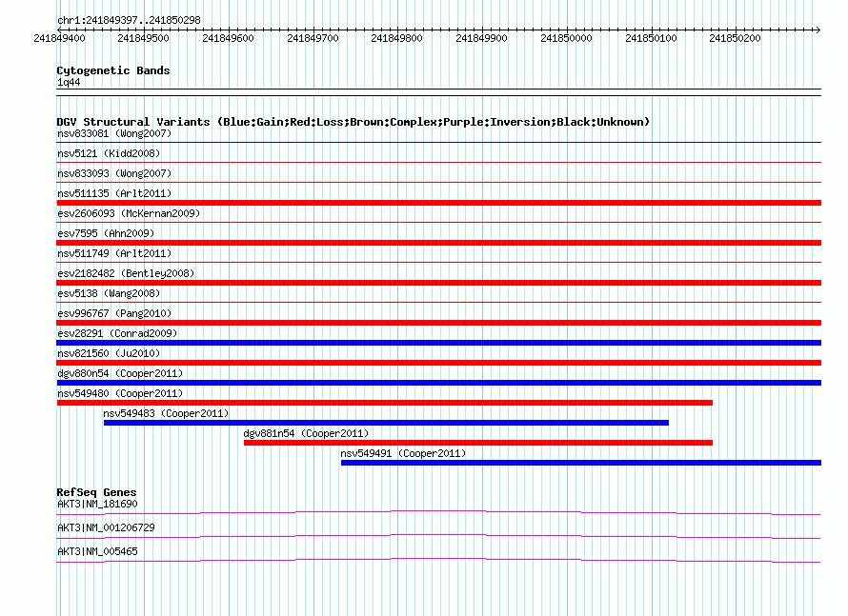The height and width of the screenshot is (616, 848).
Task: Open variant esv5138 (Wang2008)
Action: point(109,293)
